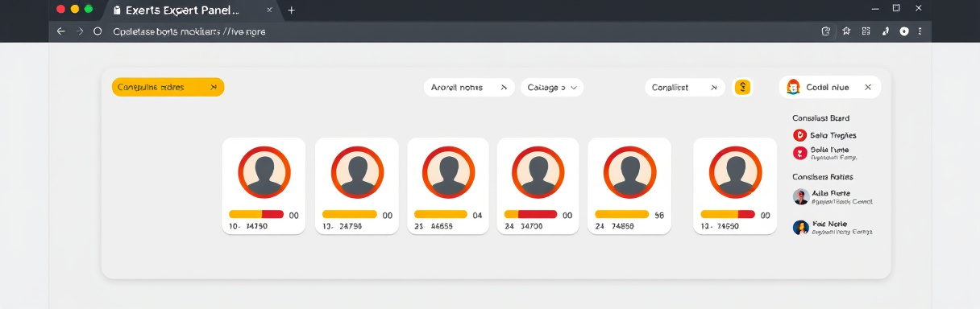Click progress bar on card 13- 74690
The height and width of the screenshot is (309, 980).
728,215
